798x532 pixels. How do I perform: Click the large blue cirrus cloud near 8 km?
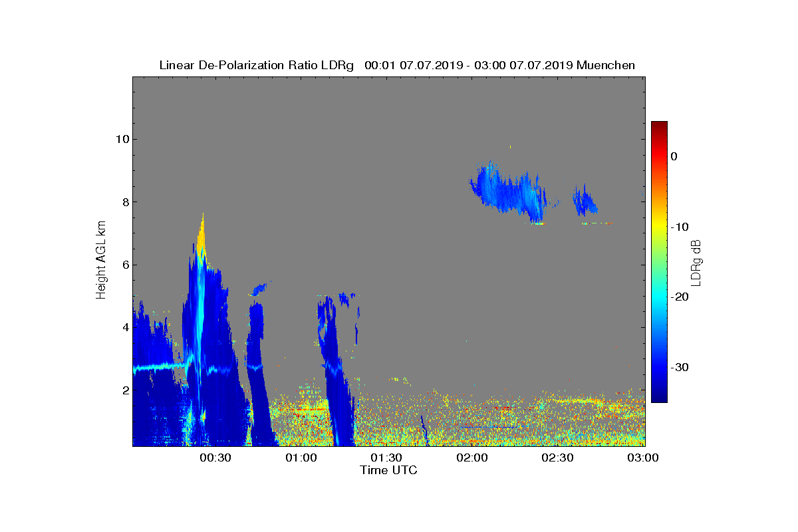coord(509,192)
